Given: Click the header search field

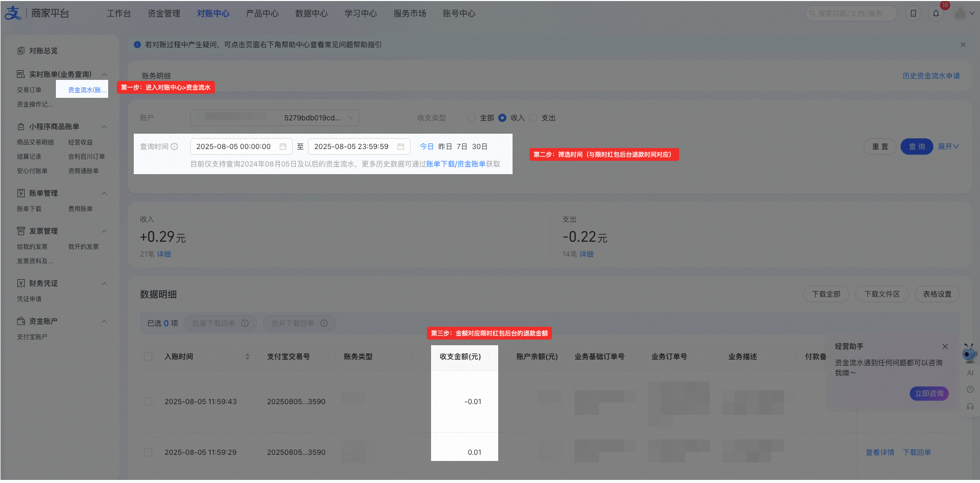Looking at the screenshot, I should [851, 13].
